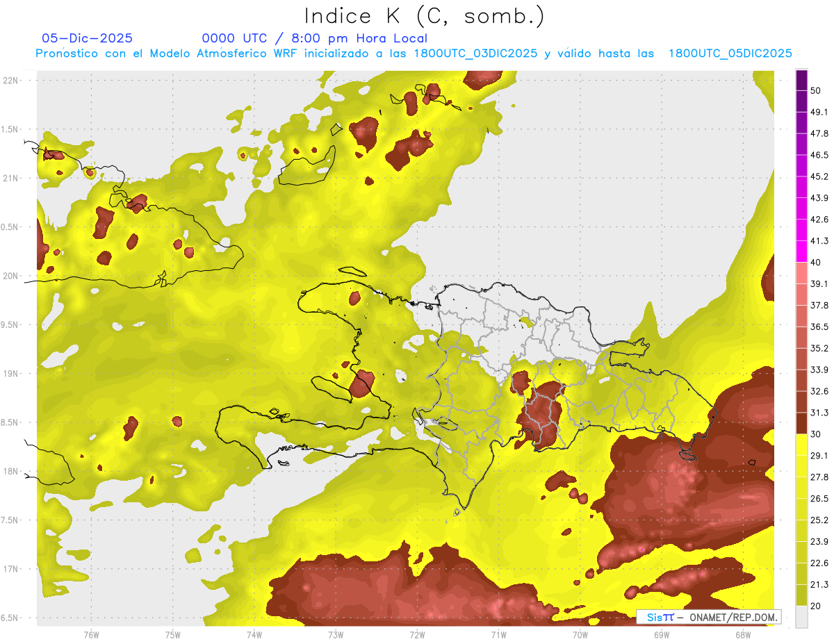This screenshot has width=834, height=644.
Task: Click the "36.5" color scale value
Action: coord(819,327)
